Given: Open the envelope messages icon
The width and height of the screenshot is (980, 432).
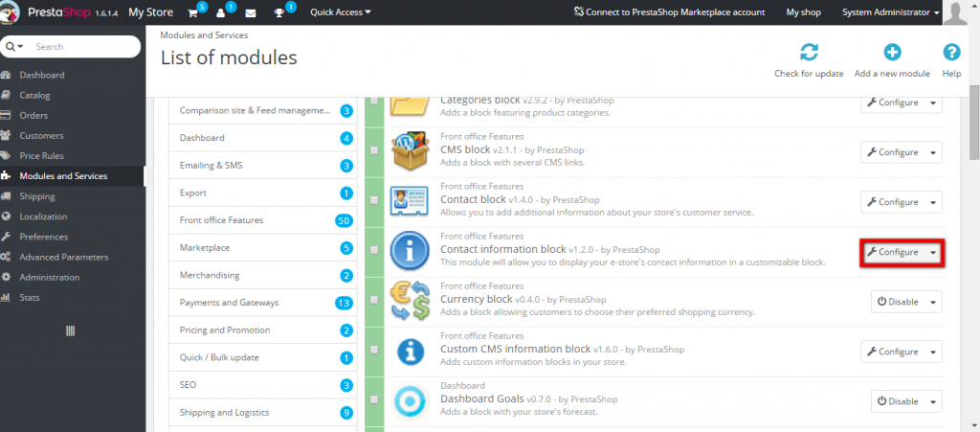Looking at the screenshot, I should click(x=250, y=12).
